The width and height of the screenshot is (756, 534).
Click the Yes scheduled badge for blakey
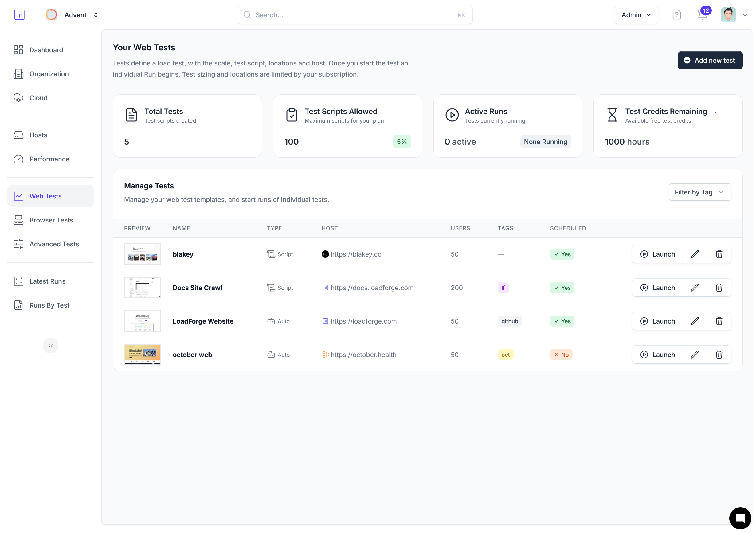(562, 254)
